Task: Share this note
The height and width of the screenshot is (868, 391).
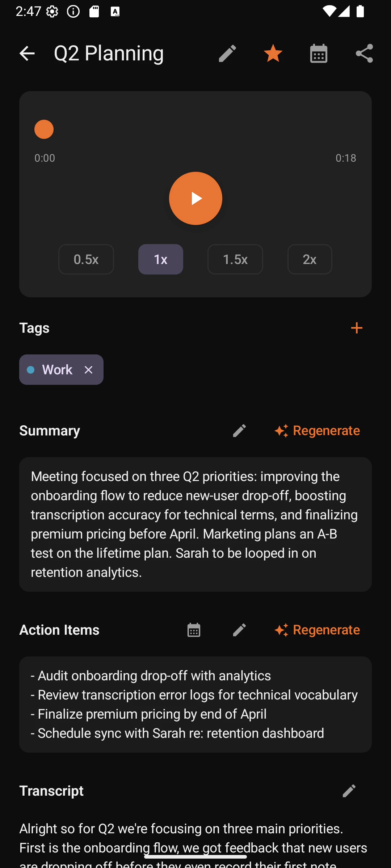Action: (364, 54)
